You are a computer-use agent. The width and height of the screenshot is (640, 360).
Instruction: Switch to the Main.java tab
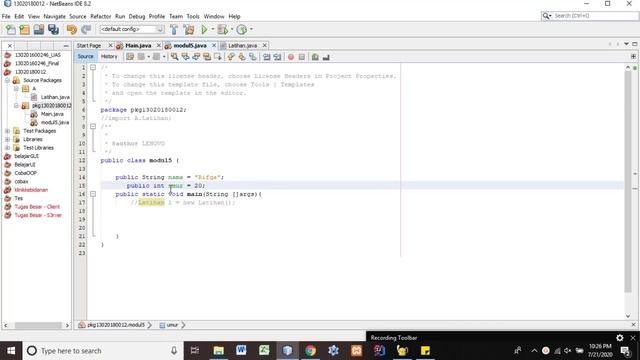tap(138, 46)
